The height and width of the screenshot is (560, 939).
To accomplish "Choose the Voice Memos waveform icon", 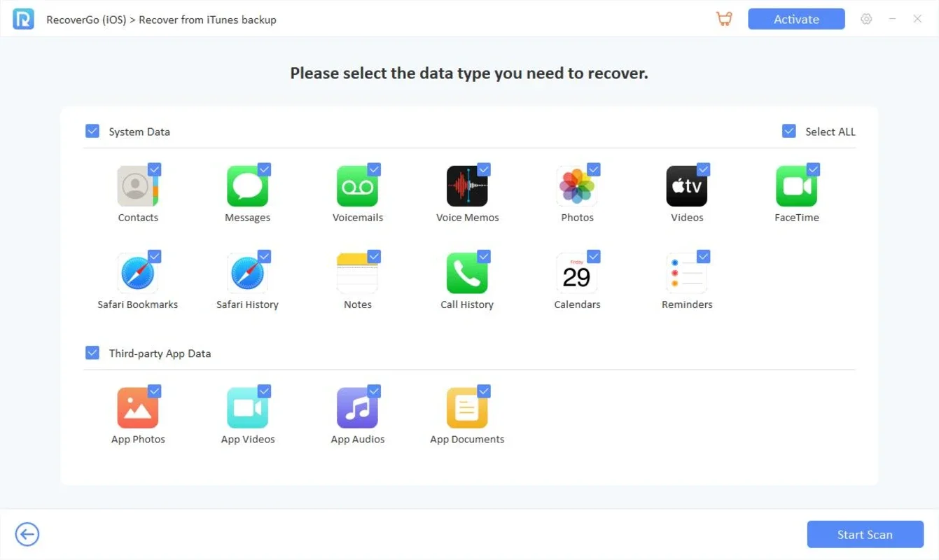I will pyautogui.click(x=467, y=186).
